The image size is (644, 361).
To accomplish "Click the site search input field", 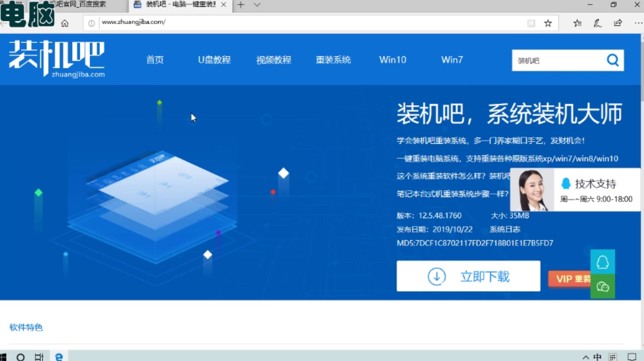I will pyautogui.click(x=557, y=61).
